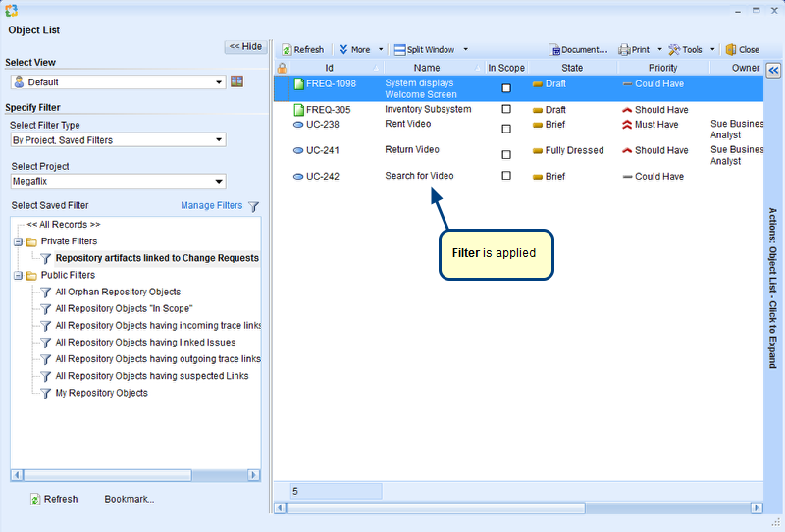Screen dimensions: 785x532
Task: Click the Print toolbar icon
Action: (x=634, y=49)
